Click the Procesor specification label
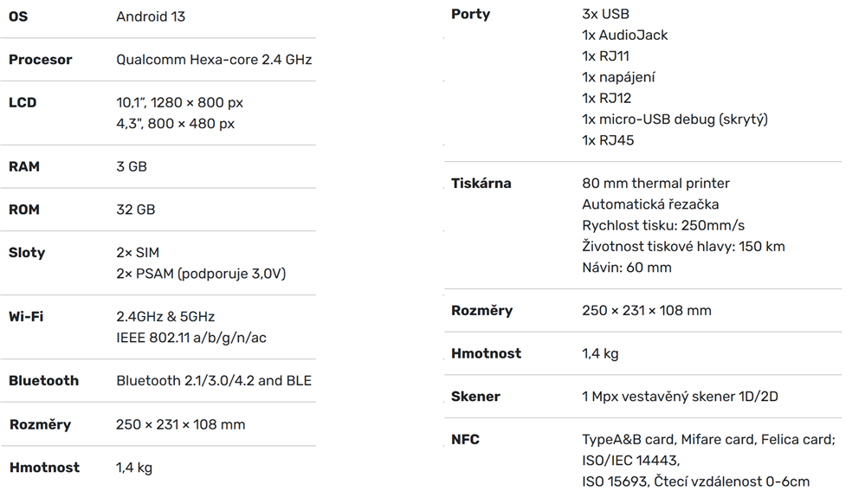865x504 pixels. pos(40,60)
